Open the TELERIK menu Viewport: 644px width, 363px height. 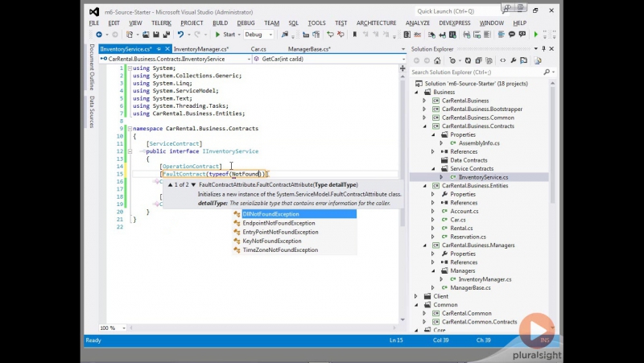tap(161, 23)
